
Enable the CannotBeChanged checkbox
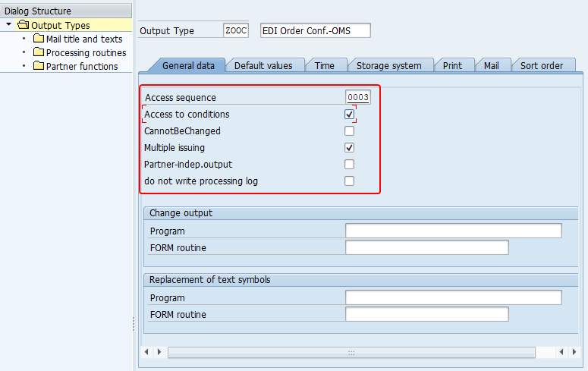(x=349, y=131)
